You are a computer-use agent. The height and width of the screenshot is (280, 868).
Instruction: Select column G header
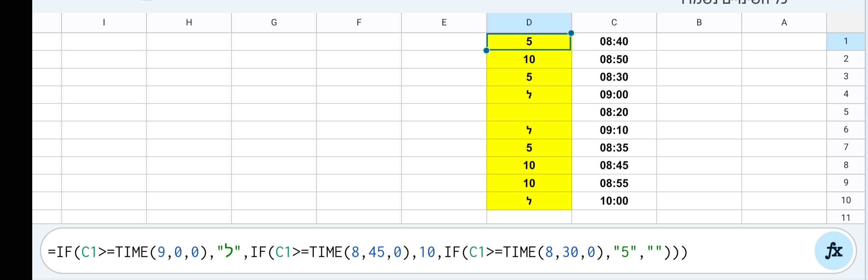click(274, 23)
